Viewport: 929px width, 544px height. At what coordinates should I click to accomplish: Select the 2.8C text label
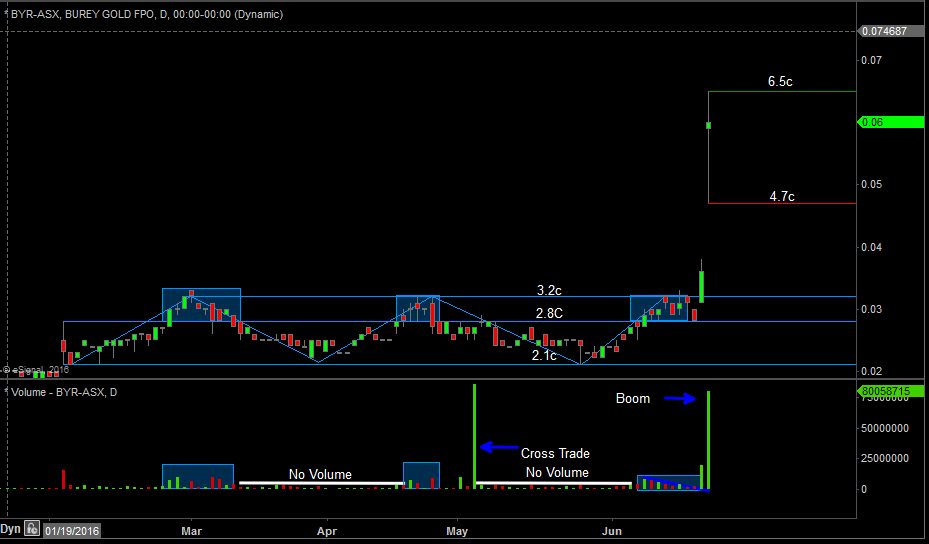(549, 313)
